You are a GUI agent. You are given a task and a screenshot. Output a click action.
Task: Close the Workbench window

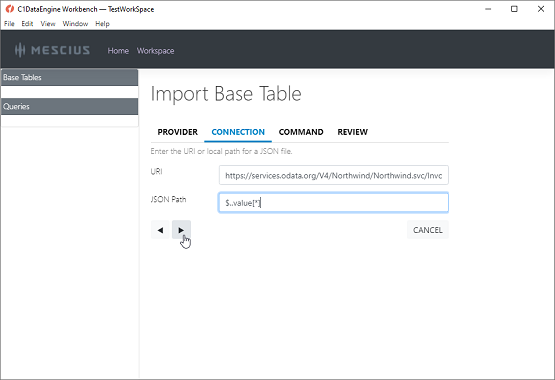pos(541,9)
